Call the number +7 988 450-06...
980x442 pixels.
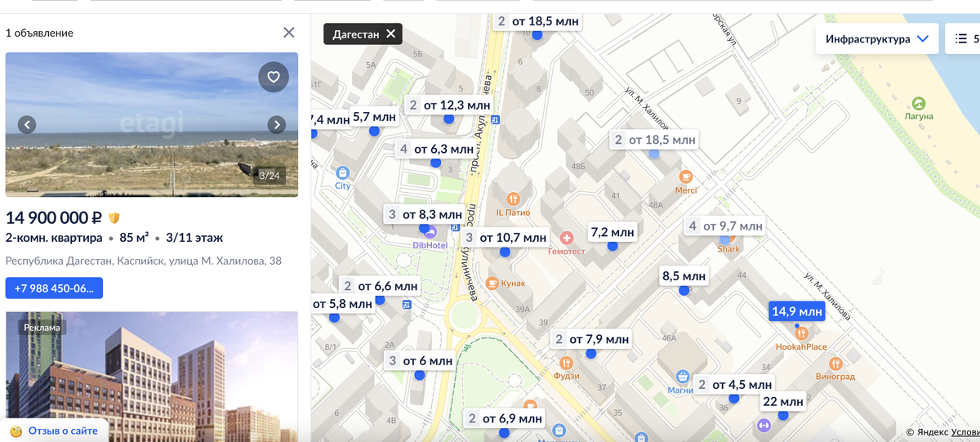pos(54,288)
